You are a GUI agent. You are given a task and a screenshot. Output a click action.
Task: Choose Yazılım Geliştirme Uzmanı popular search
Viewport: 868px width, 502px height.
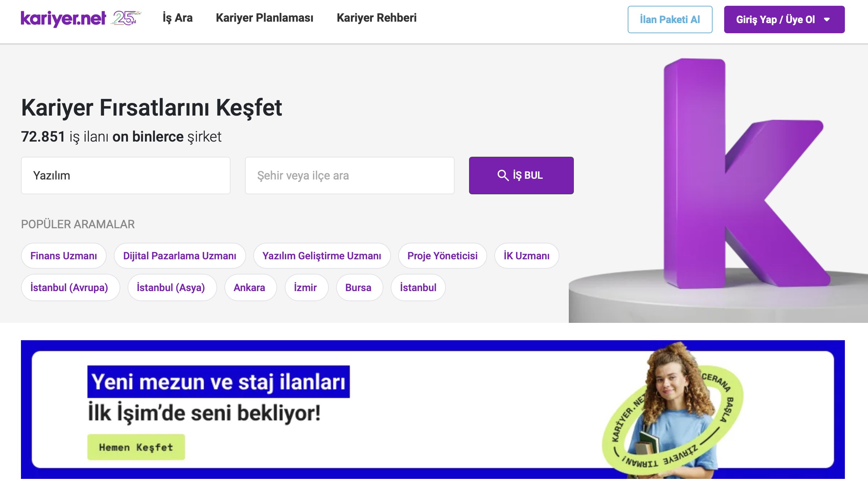point(322,256)
